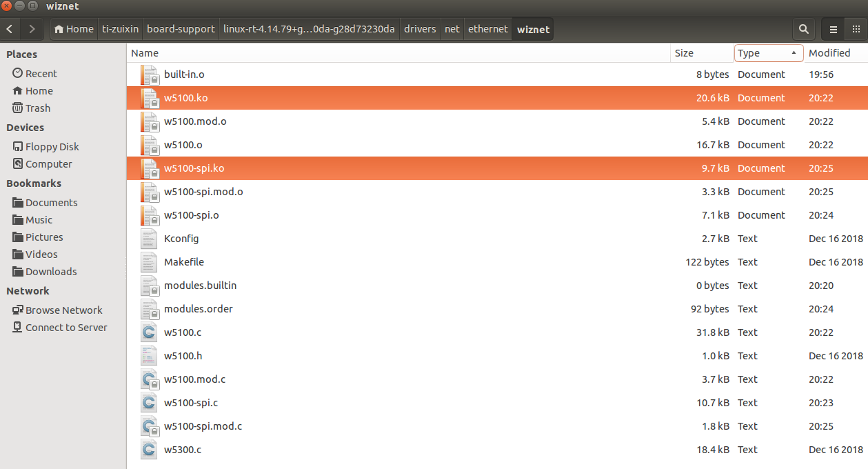Open Videos bookmark

tap(35, 255)
